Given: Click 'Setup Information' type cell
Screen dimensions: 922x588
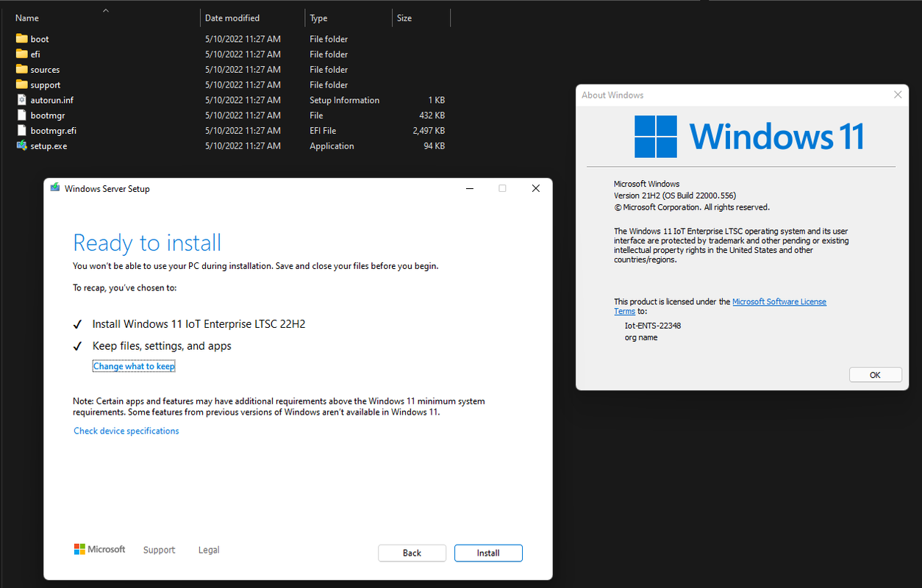Looking at the screenshot, I should [345, 100].
